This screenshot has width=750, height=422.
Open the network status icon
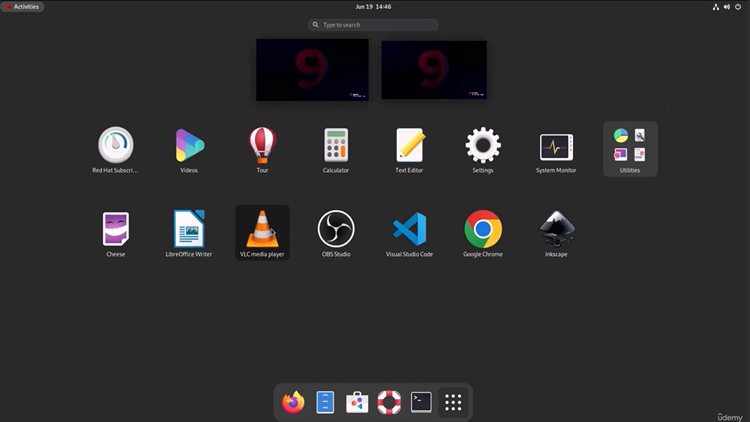click(716, 7)
